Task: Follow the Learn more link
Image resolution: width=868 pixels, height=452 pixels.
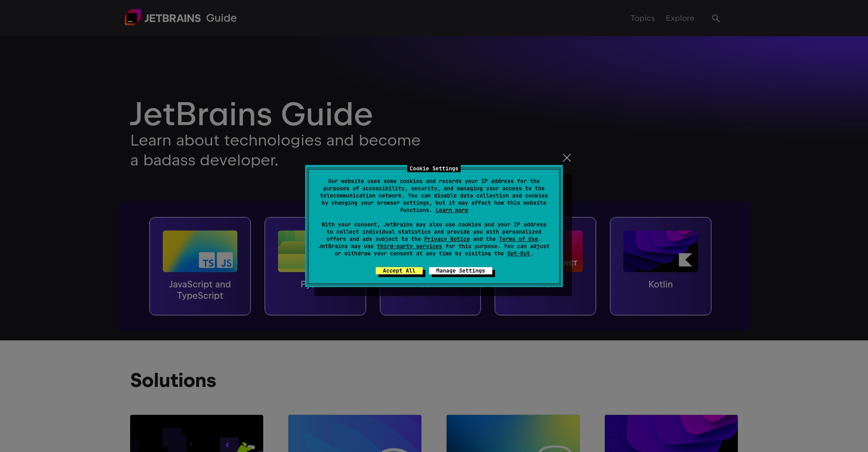Action: click(x=452, y=210)
